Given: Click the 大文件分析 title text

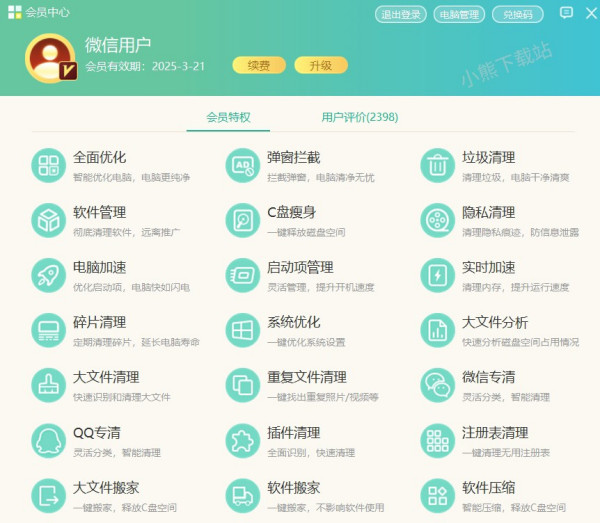Looking at the screenshot, I should coord(495,322).
